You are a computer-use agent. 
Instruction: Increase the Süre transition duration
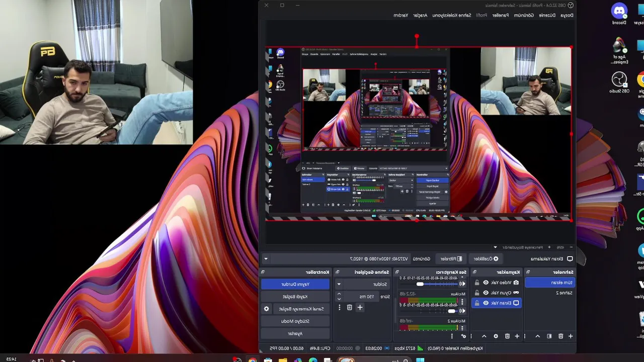339,294
